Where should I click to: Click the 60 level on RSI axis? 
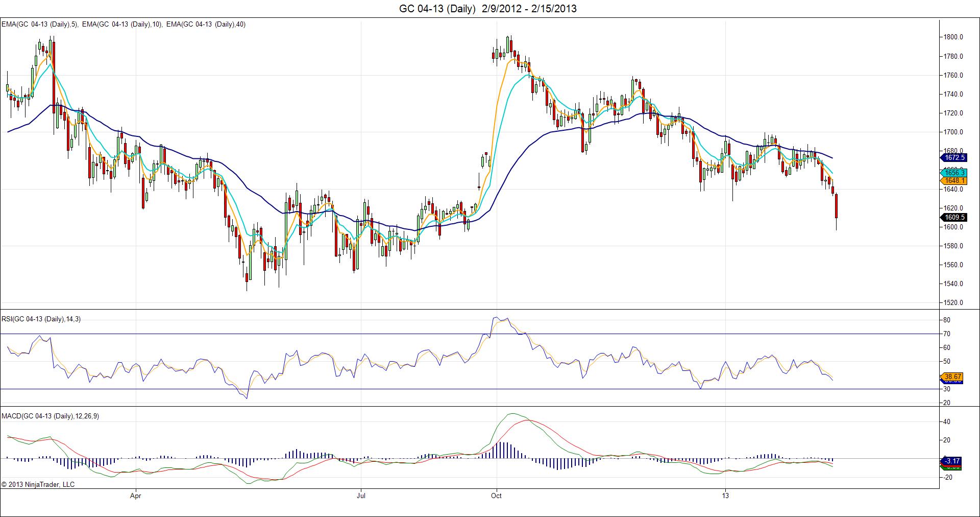coord(947,347)
